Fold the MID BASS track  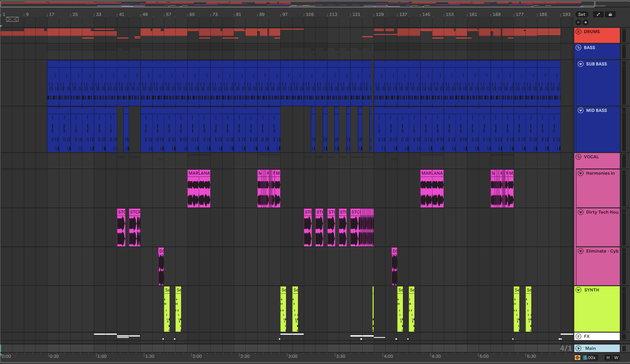point(580,110)
